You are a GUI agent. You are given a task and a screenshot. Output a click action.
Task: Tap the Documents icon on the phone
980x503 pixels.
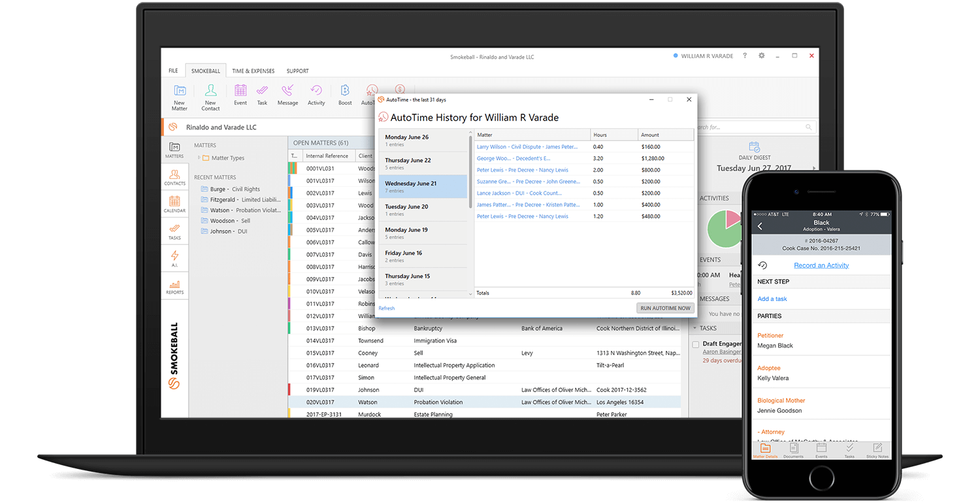click(x=794, y=449)
